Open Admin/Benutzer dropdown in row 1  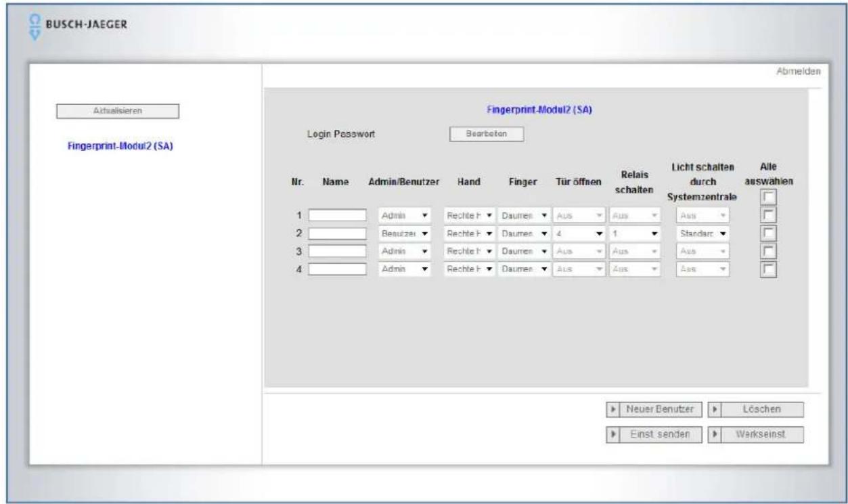coord(405,215)
